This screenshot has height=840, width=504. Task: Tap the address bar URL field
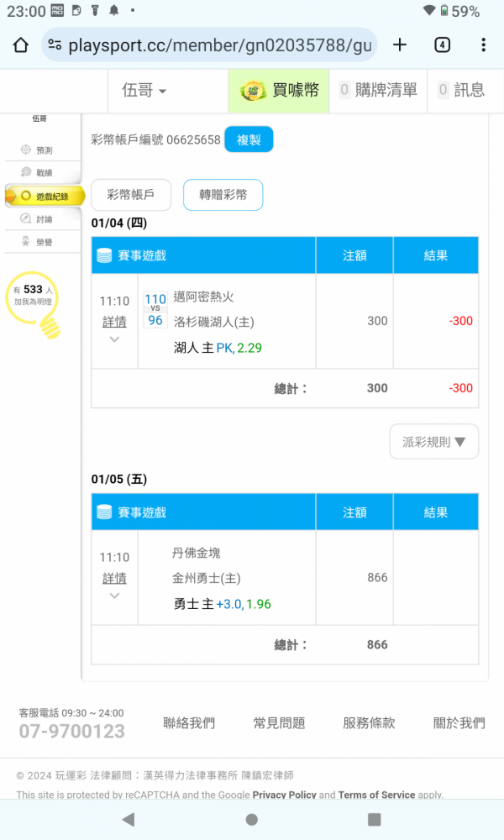click(218, 45)
